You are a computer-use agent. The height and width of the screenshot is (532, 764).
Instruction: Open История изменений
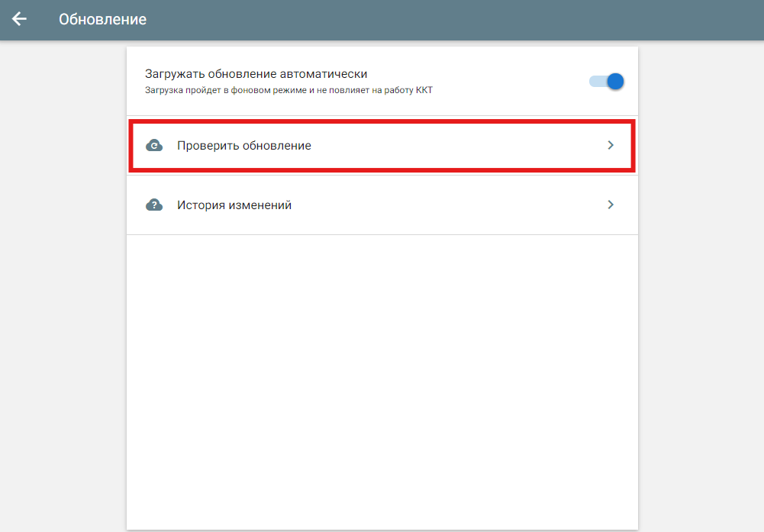point(382,205)
